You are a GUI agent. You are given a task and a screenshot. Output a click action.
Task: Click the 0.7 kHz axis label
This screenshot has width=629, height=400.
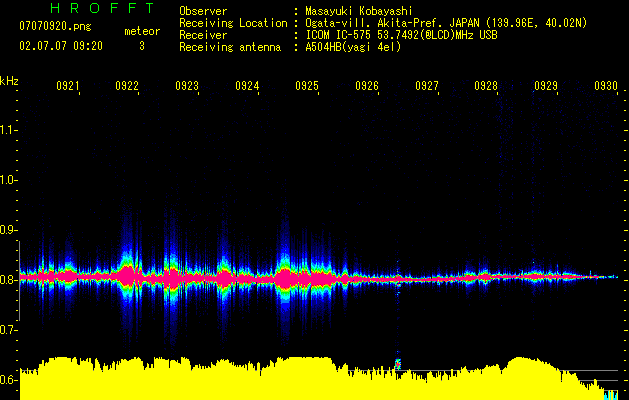tap(7, 330)
